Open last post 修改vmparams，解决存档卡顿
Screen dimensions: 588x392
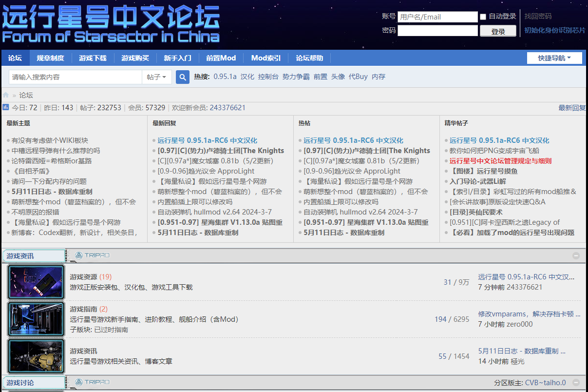(x=530, y=314)
